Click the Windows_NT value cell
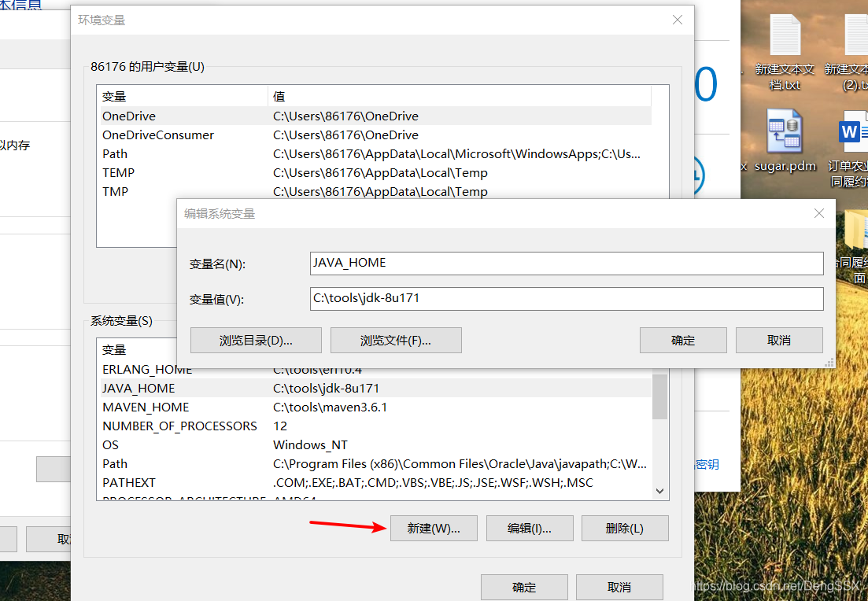The image size is (868, 601). pyautogui.click(x=311, y=445)
